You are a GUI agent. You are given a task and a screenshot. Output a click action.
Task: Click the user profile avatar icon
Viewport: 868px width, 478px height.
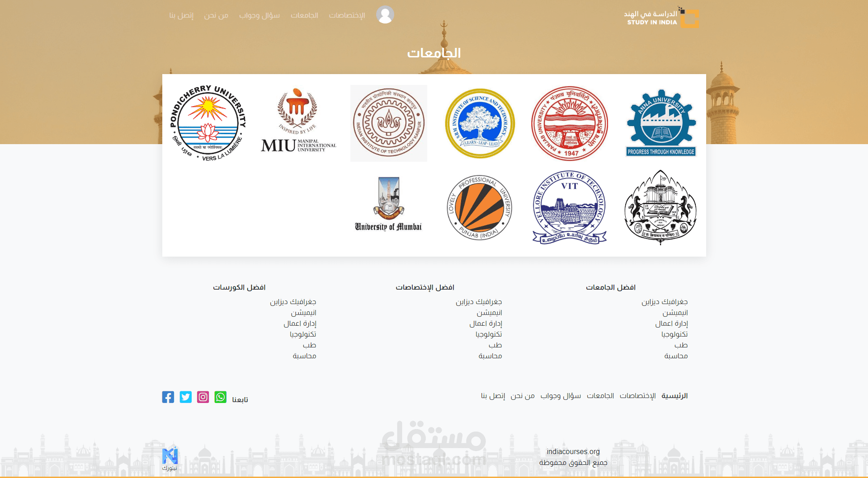click(x=385, y=14)
